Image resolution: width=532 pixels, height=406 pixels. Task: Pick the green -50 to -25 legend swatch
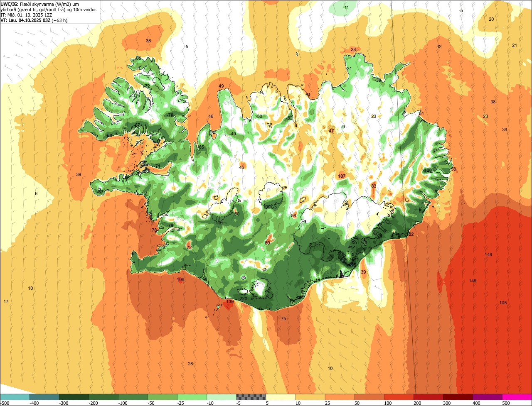point(163,397)
